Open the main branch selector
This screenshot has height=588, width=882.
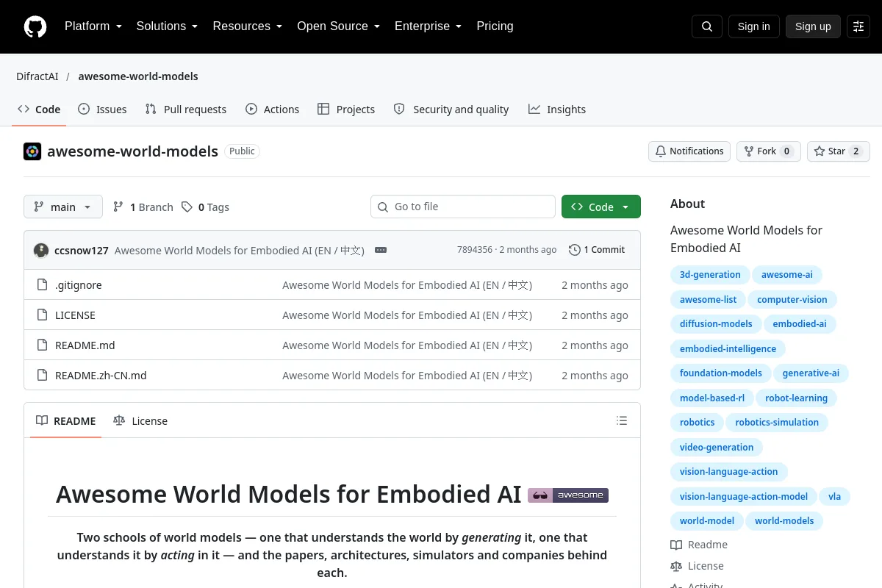[63, 207]
